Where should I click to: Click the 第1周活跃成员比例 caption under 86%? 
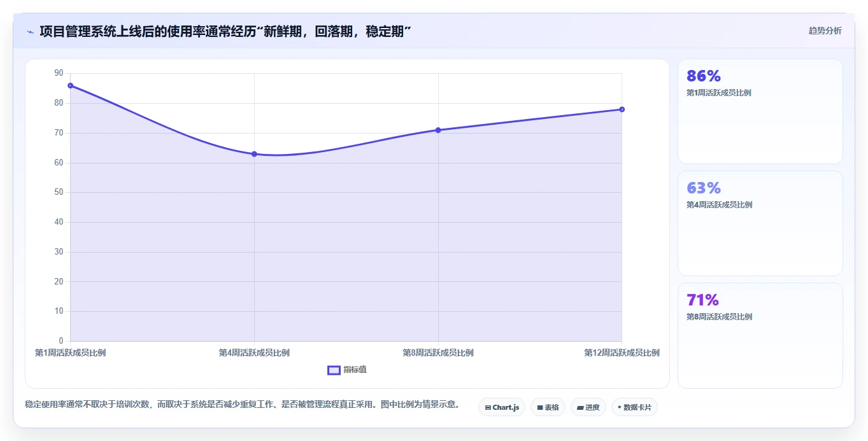coord(719,93)
